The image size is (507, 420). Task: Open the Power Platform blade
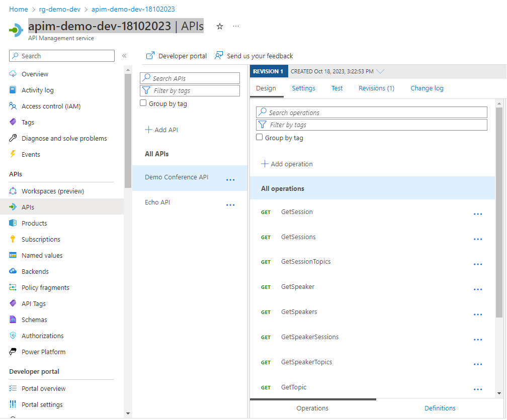[43, 351]
